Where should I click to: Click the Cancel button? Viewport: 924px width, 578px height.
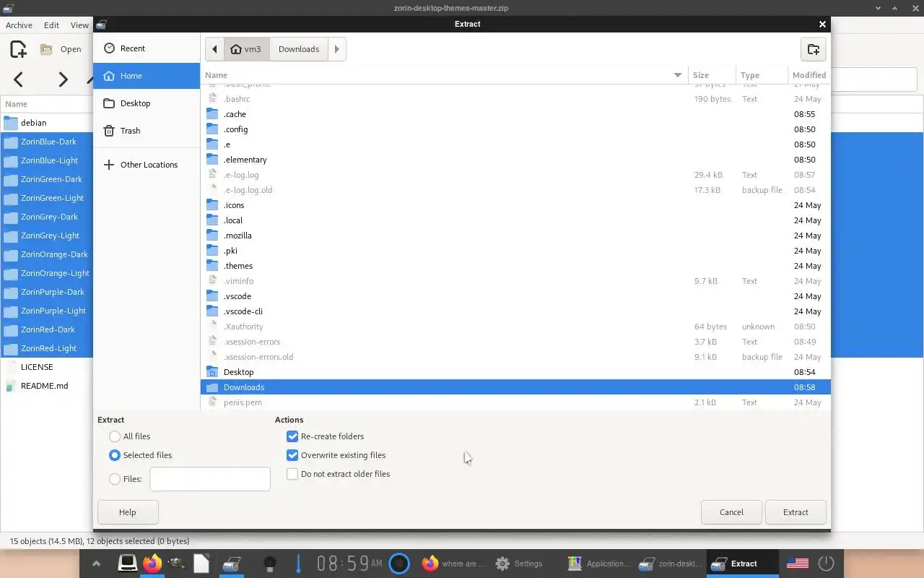(731, 512)
